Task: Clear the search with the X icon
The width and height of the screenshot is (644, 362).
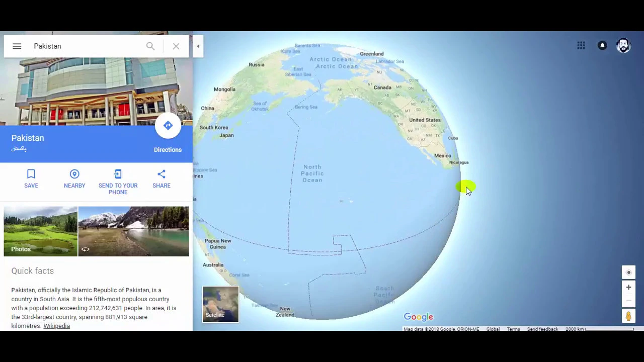Action: [x=176, y=46]
